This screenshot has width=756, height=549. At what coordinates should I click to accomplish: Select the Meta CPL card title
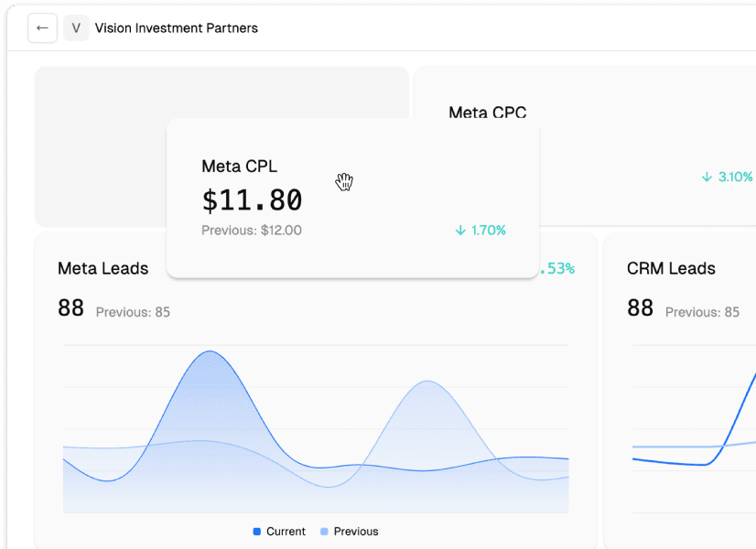point(239,166)
